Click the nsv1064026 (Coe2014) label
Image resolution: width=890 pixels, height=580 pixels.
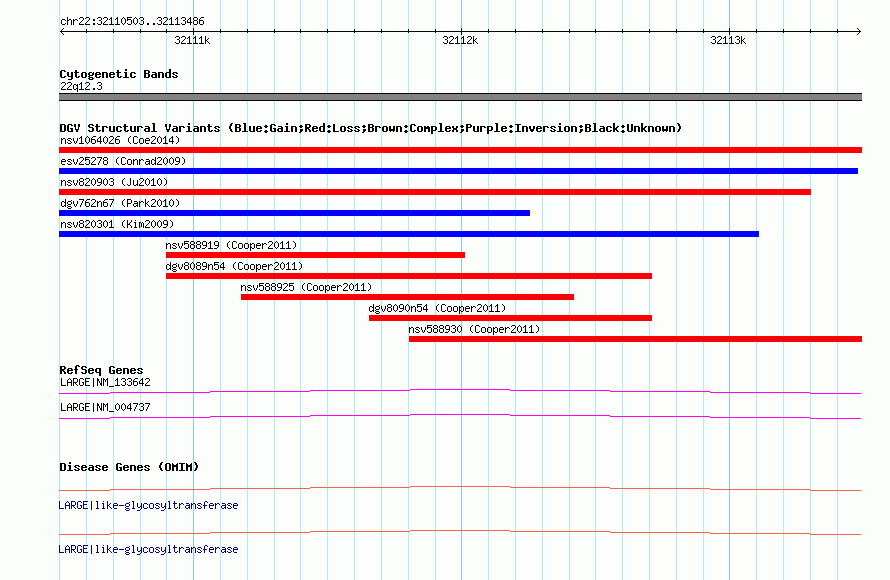click(120, 140)
